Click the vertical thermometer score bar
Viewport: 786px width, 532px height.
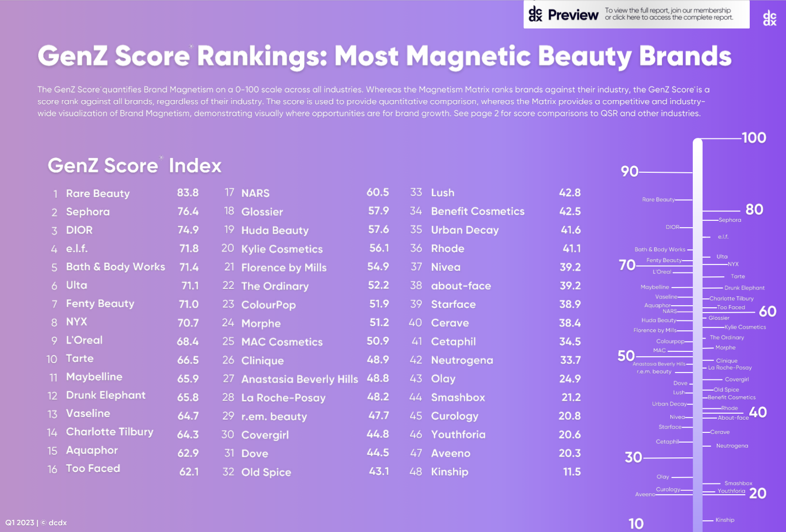click(x=698, y=335)
